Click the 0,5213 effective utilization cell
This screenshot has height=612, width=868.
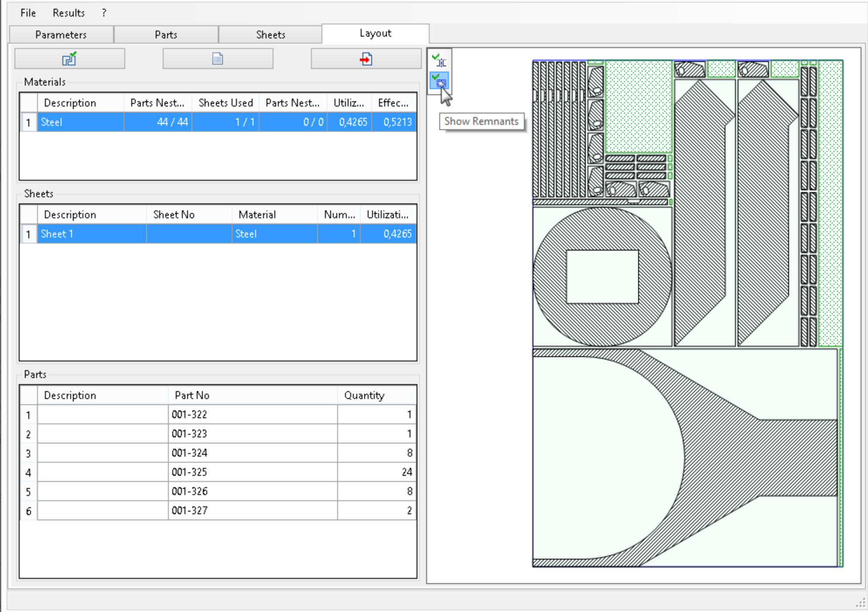coord(394,122)
